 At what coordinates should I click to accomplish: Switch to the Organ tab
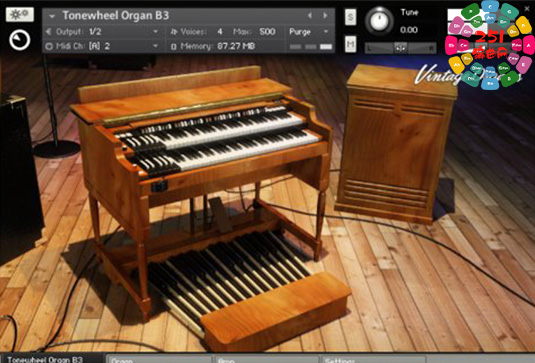pos(159,359)
